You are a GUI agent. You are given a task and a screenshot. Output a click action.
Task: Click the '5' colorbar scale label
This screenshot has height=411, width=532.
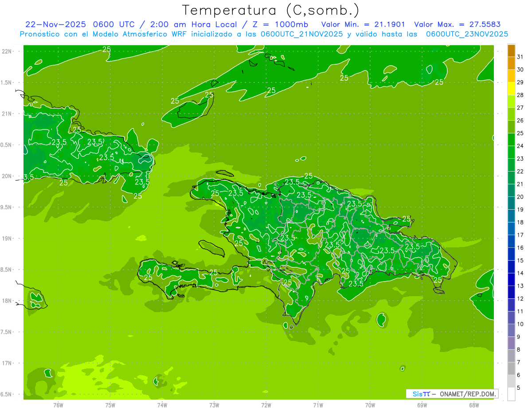519,388
